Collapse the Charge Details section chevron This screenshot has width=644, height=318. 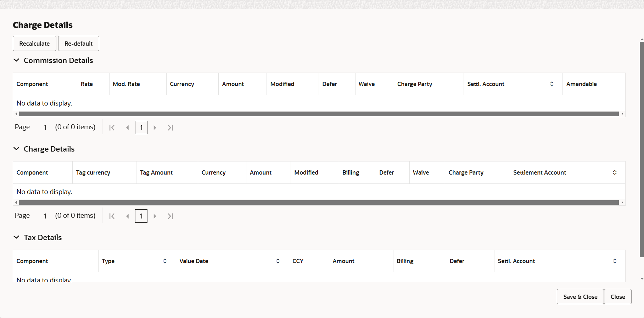[16, 149]
